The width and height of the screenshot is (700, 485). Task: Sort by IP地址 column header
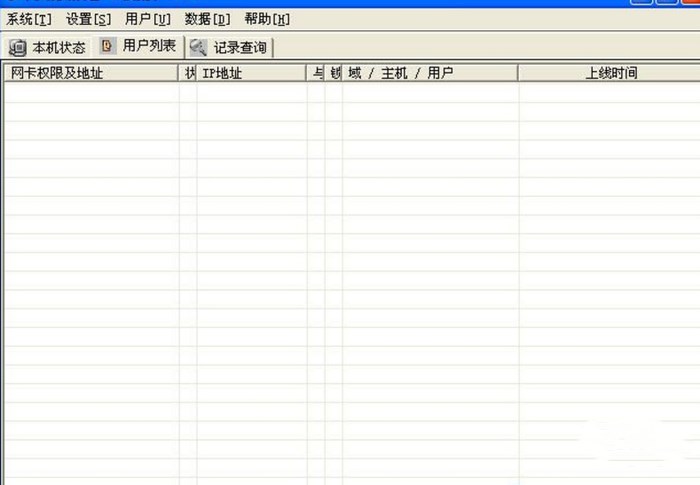[x=251, y=73]
